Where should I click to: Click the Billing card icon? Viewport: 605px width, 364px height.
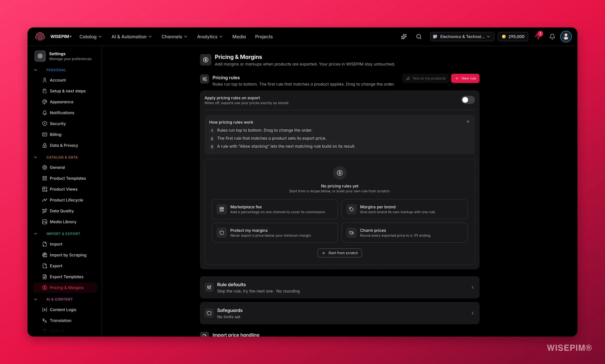tap(45, 135)
